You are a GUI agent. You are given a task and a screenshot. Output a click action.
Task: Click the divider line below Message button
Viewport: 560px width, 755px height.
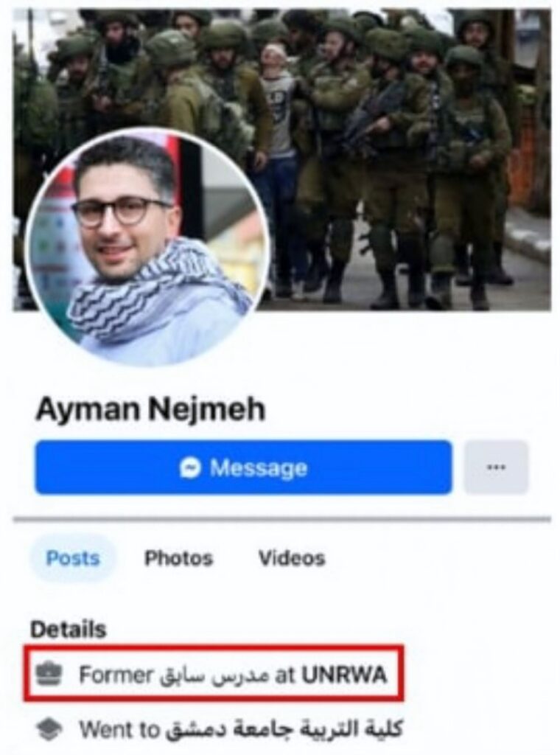(282, 519)
